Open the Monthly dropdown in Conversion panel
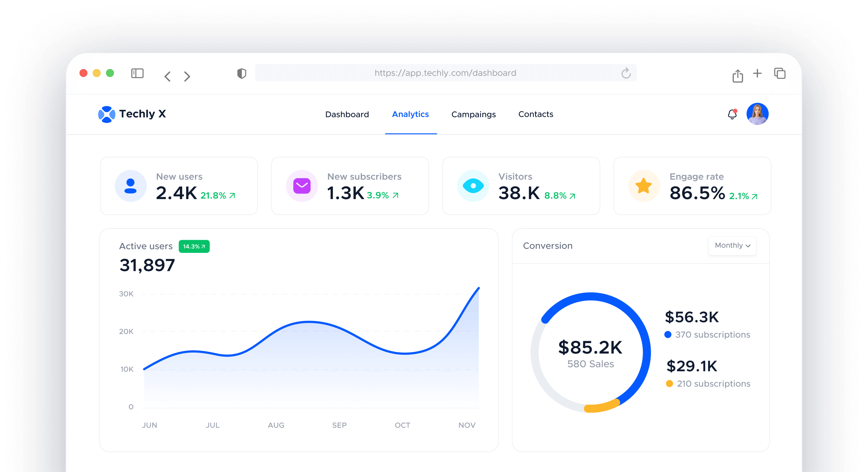868x472 pixels. (732, 246)
